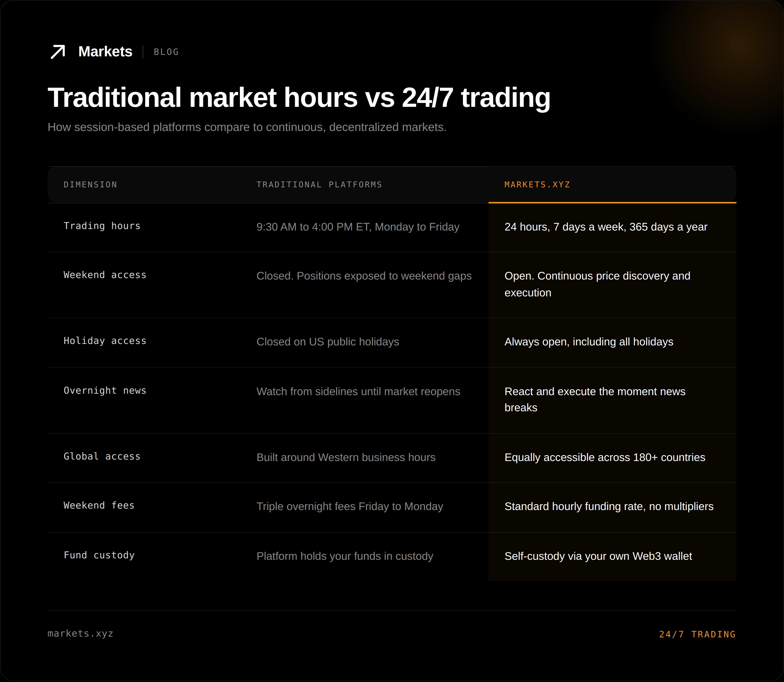The height and width of the screenshot is (682, 784).
Task: Select the 'Overnight news' row label
Action: point(105,390)
